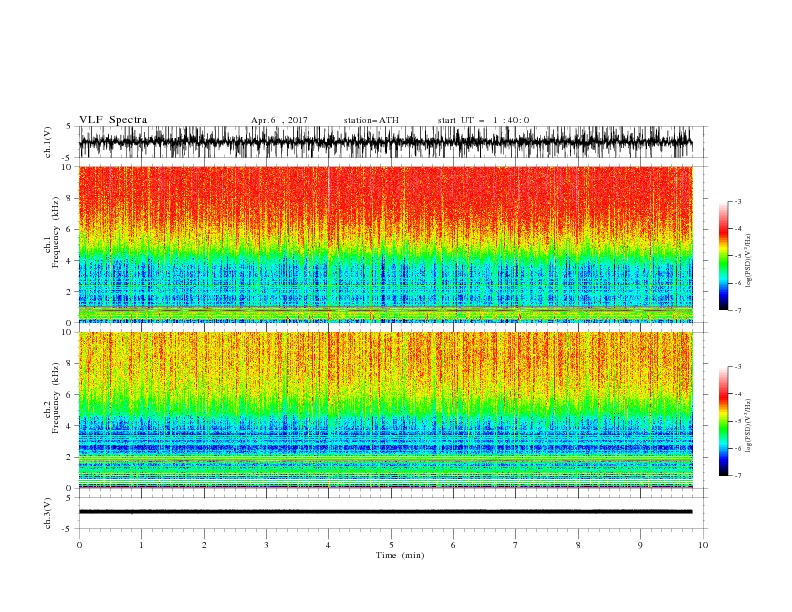Click the "-7" label on ch.1 color bar

coord(737,310)
